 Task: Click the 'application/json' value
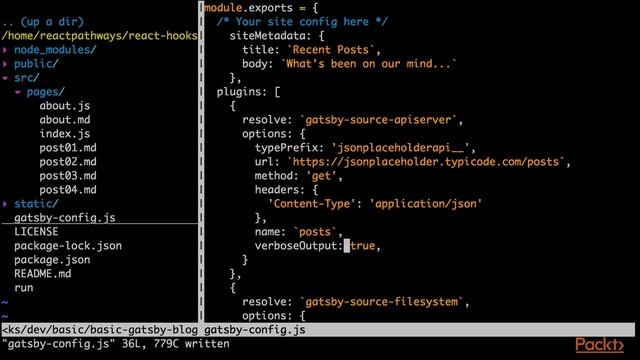426,204
